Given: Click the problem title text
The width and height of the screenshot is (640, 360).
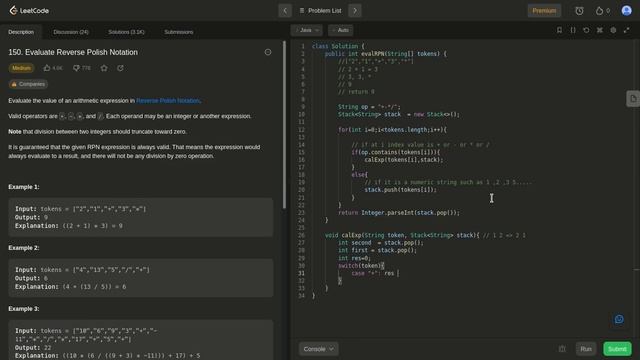Looking at the screenshot, I should [x=73, y=52].
